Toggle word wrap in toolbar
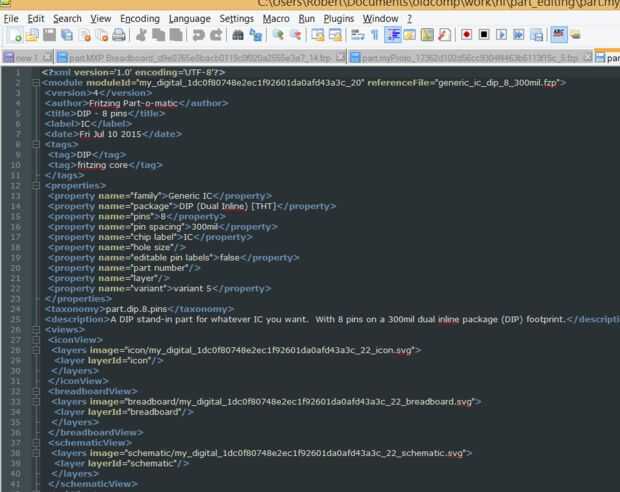This screenshot has height=492, width=620. [357, 35]
